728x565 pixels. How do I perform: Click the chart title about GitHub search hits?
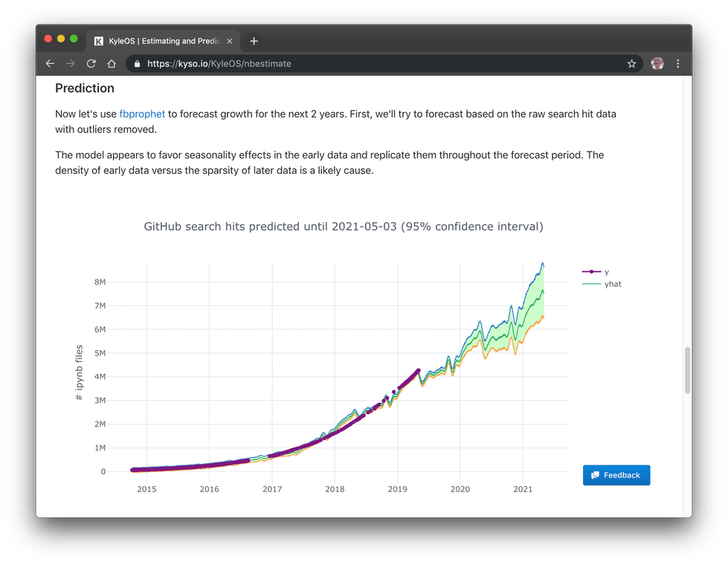pos(344,227)
